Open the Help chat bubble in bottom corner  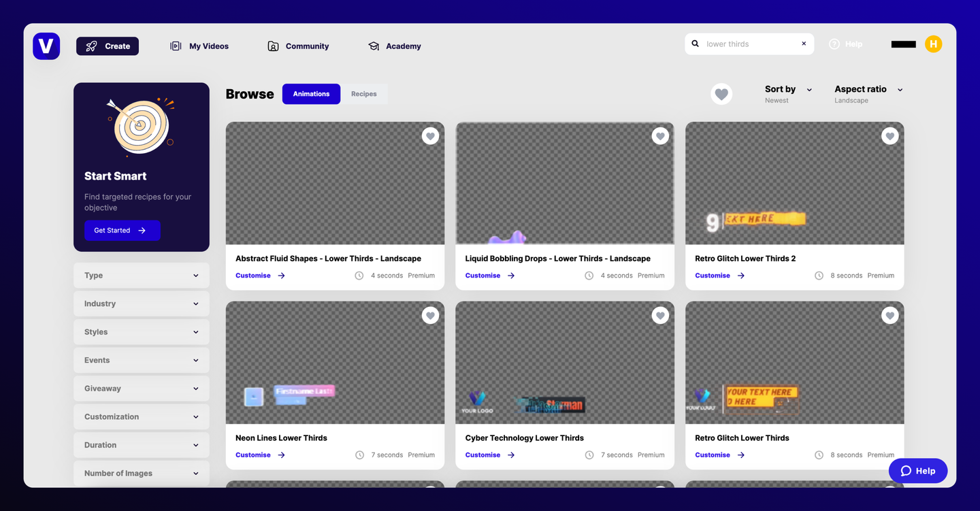tap(917, 470)
